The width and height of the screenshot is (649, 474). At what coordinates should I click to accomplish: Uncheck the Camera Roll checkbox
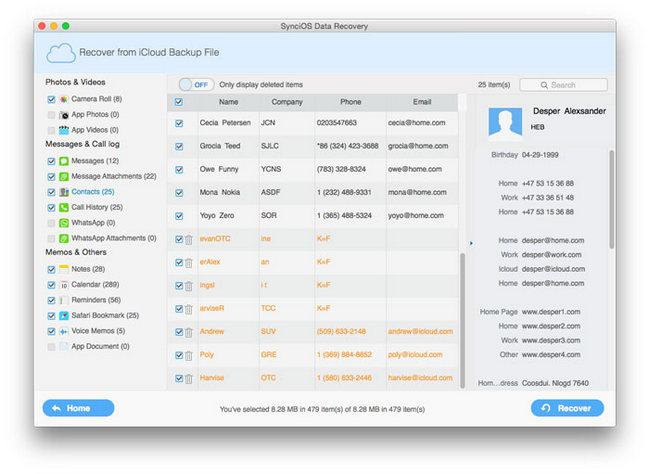51,99
